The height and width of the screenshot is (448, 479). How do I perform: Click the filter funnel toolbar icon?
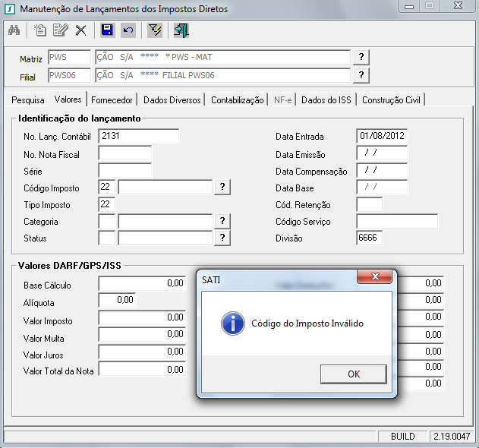[155, 30]
